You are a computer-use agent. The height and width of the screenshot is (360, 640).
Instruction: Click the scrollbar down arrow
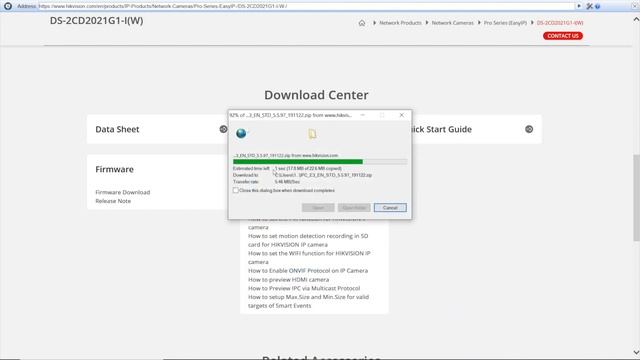tap(636, 352)
